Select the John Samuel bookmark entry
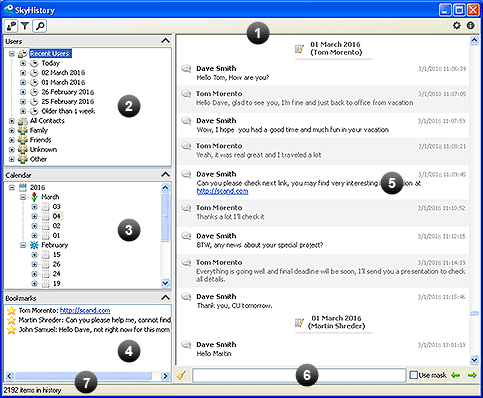Screen dimensions: 483x398 (x=95, y=330)
